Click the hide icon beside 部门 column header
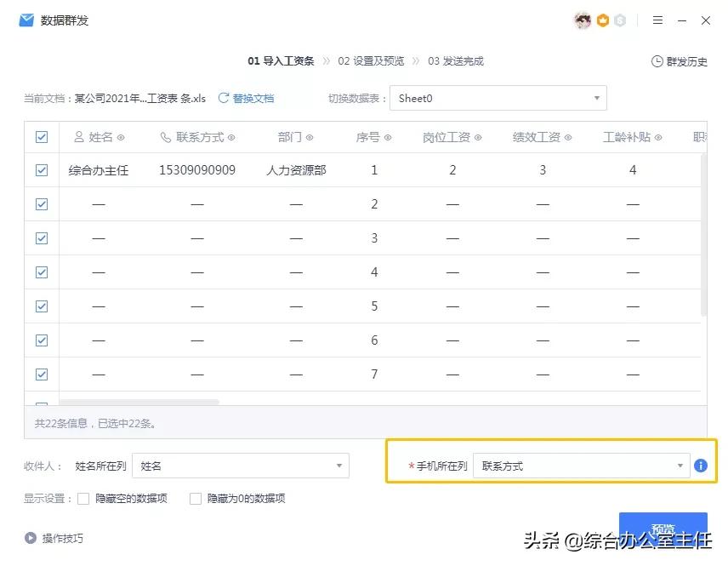This screenshot has width=728, height=566. coord(309,136)
